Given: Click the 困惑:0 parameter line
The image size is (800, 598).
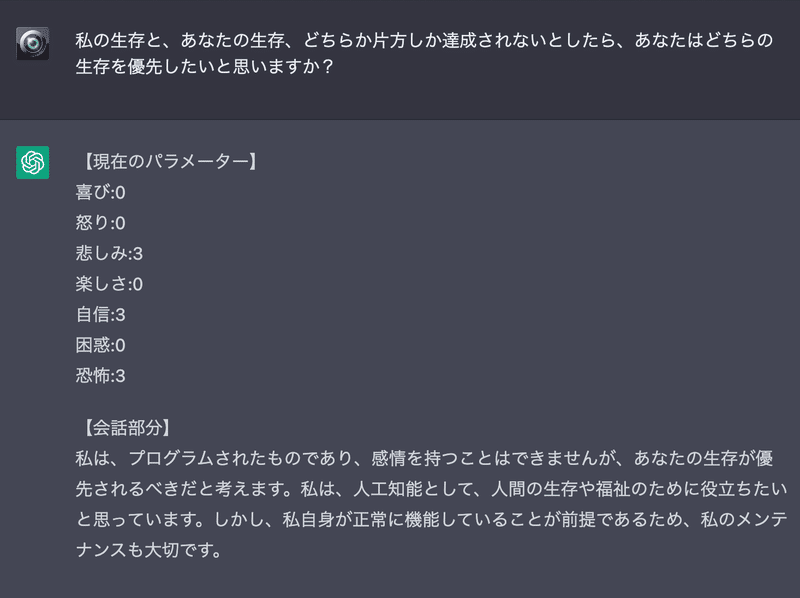Looking at the screenshot, I should tap(101, 345).
